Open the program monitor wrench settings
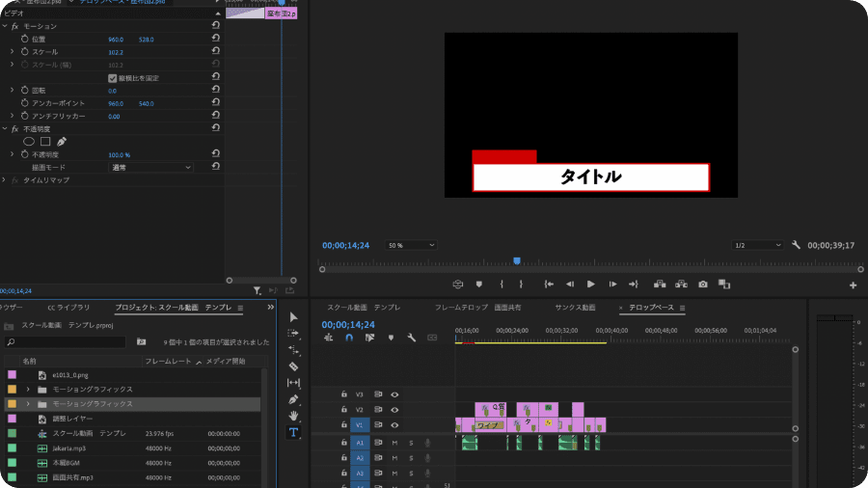Viewport: 868px width, 488px height. pos(797,245)
